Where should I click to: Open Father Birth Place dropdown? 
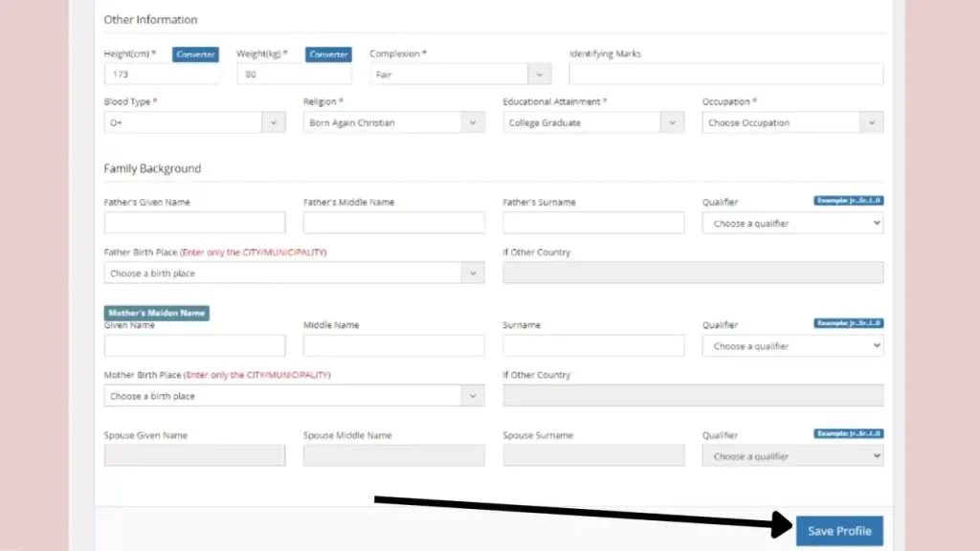(295, 273)
